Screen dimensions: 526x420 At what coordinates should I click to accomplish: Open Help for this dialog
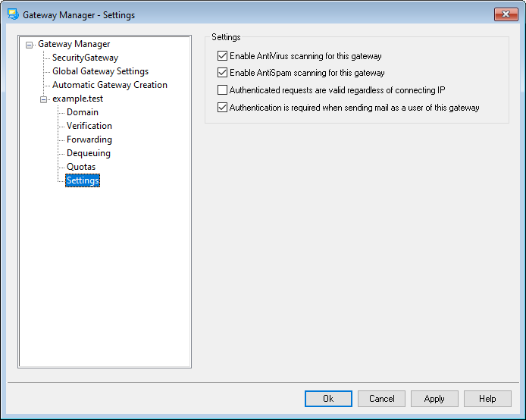point(487,399)
